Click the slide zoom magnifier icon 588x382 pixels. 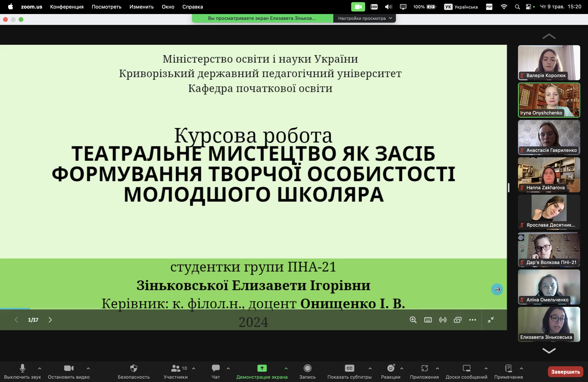pyautogui.click(x=413, y=320)
